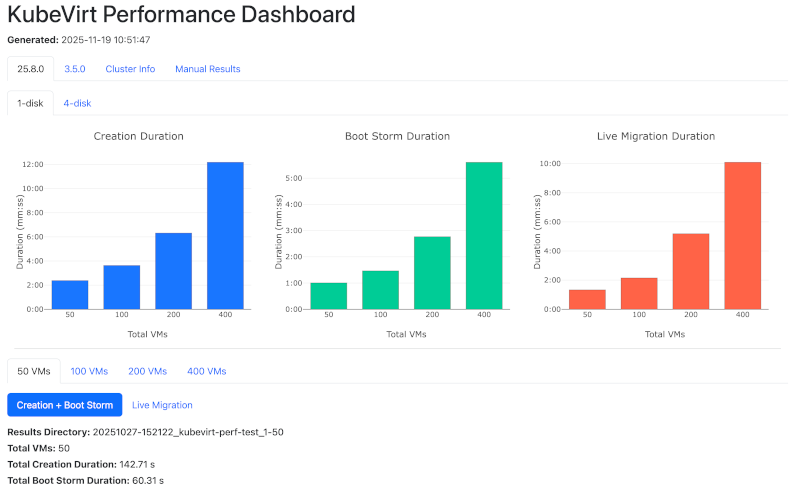This screenshot has height=491, width=800.
Task: Switch to the 100 VMs tab
Action: 89,371
